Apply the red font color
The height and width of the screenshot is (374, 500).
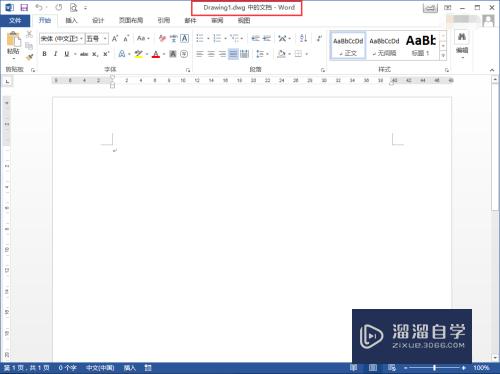(x=156, y=54)
